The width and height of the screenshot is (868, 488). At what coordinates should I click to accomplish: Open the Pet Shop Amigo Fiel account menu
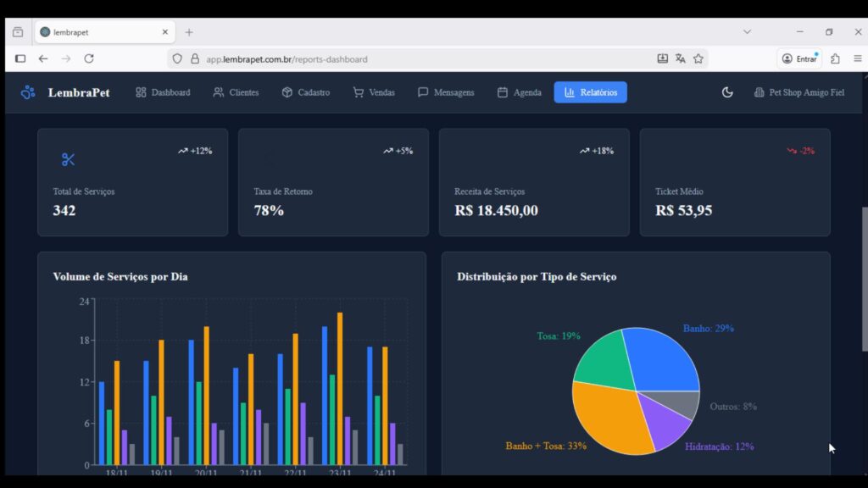click(798, 92)
